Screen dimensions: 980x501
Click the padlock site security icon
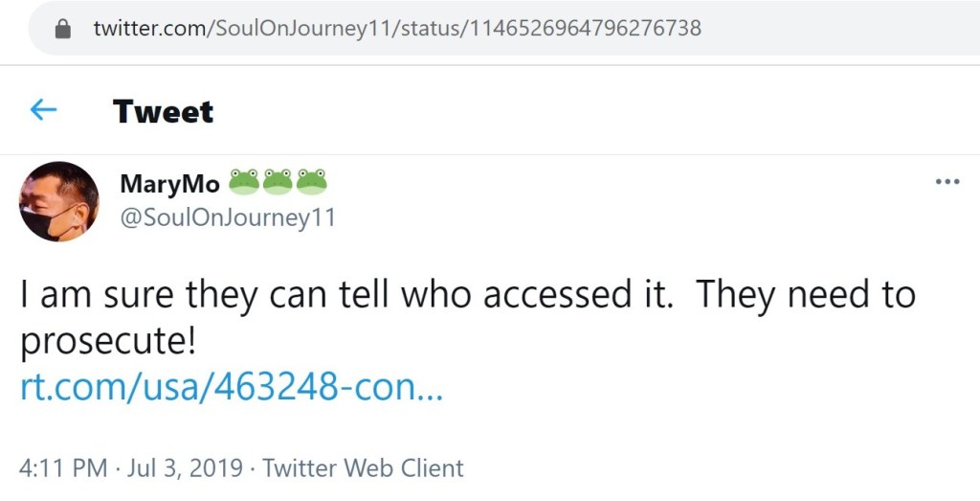point(63,29)
